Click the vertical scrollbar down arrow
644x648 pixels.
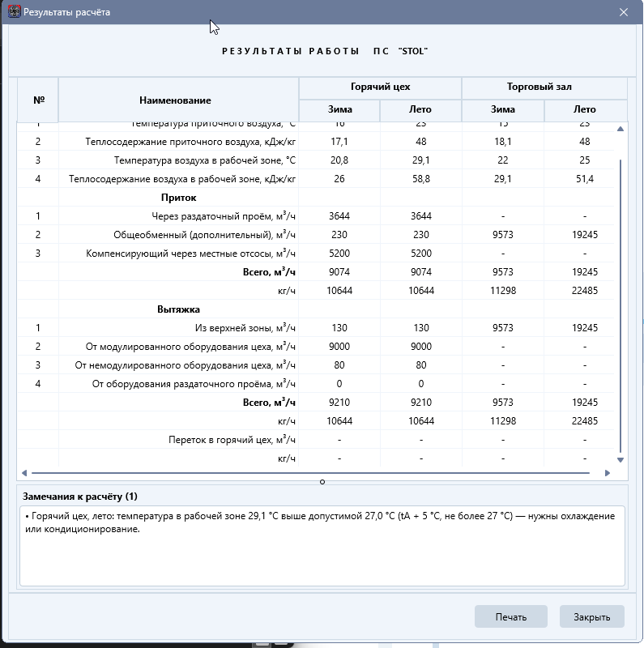pyautogui.click(x=620, y=460)
